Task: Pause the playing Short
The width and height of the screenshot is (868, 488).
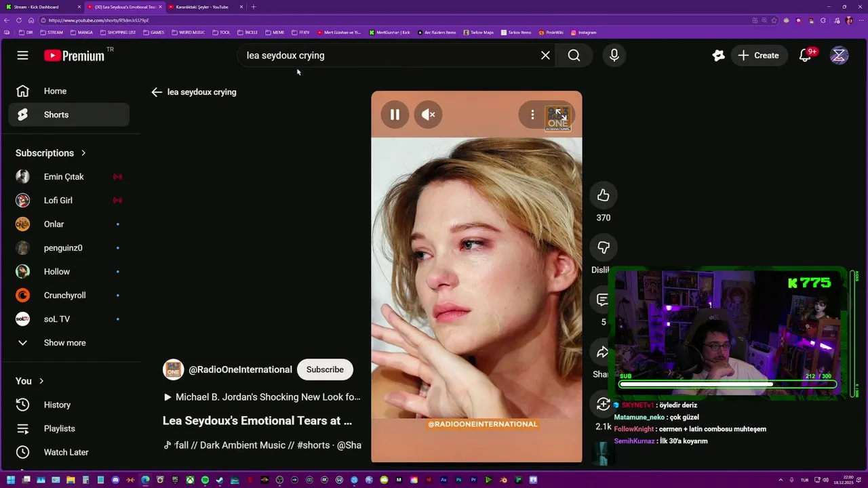Action: coord(395,115)
